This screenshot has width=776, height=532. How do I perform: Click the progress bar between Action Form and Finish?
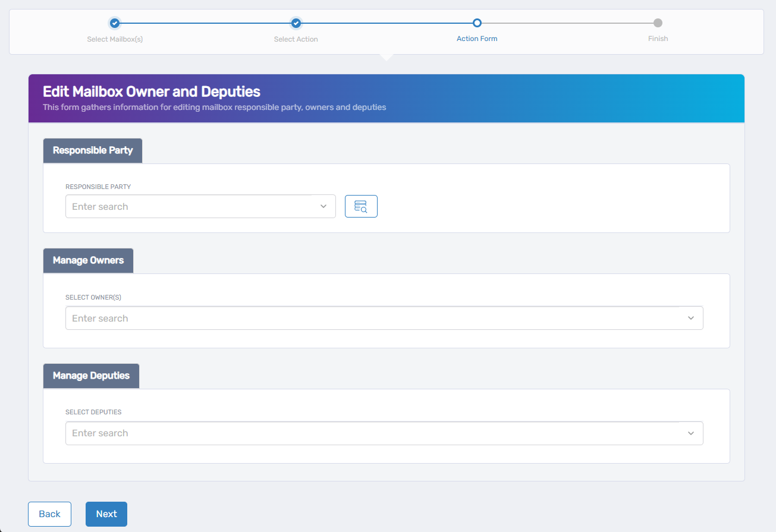click(x=567, y=23)
